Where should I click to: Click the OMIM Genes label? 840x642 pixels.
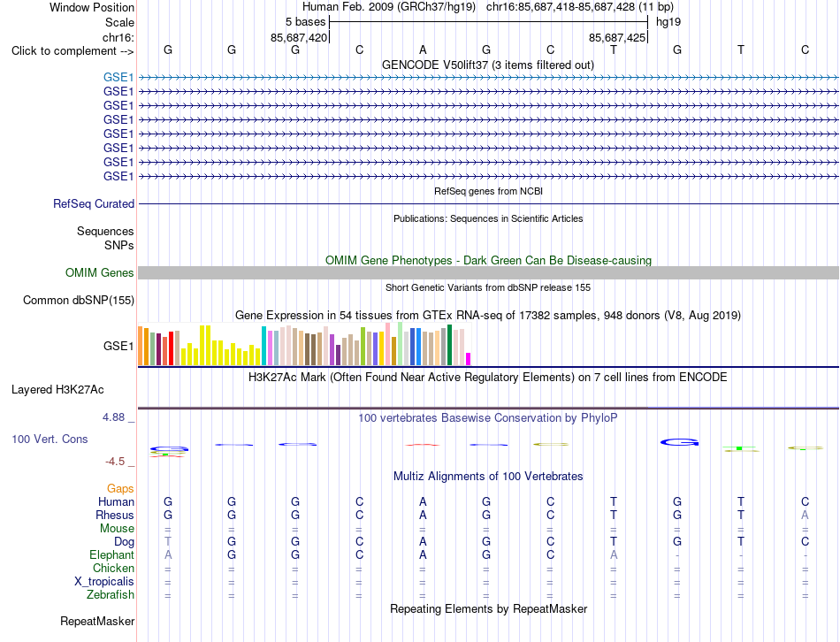[99, 272]
